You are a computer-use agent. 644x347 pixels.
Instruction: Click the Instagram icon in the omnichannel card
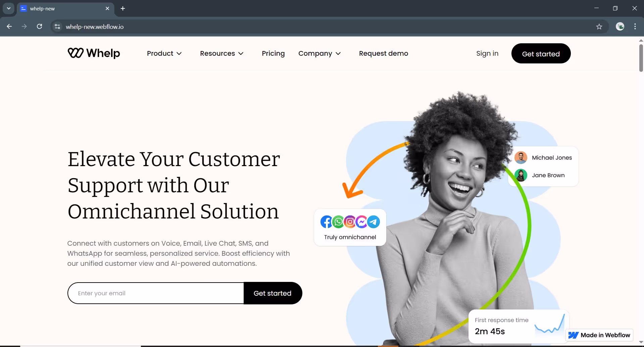pos(350,222)
